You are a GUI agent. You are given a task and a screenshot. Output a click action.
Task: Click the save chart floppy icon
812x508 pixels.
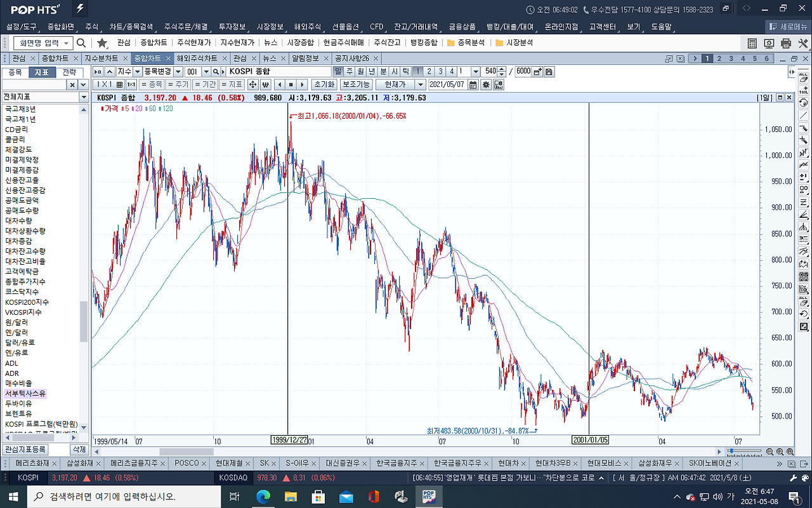coord(549,72)
